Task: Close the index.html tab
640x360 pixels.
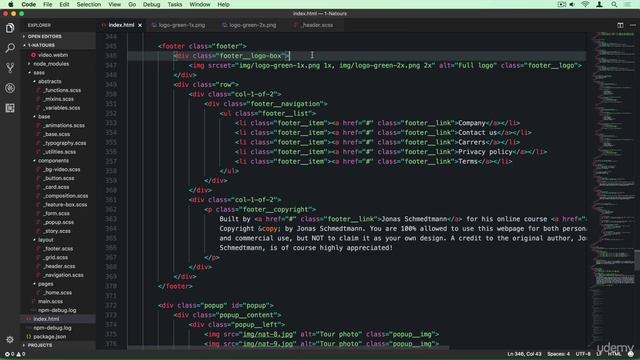Action: 140,25
